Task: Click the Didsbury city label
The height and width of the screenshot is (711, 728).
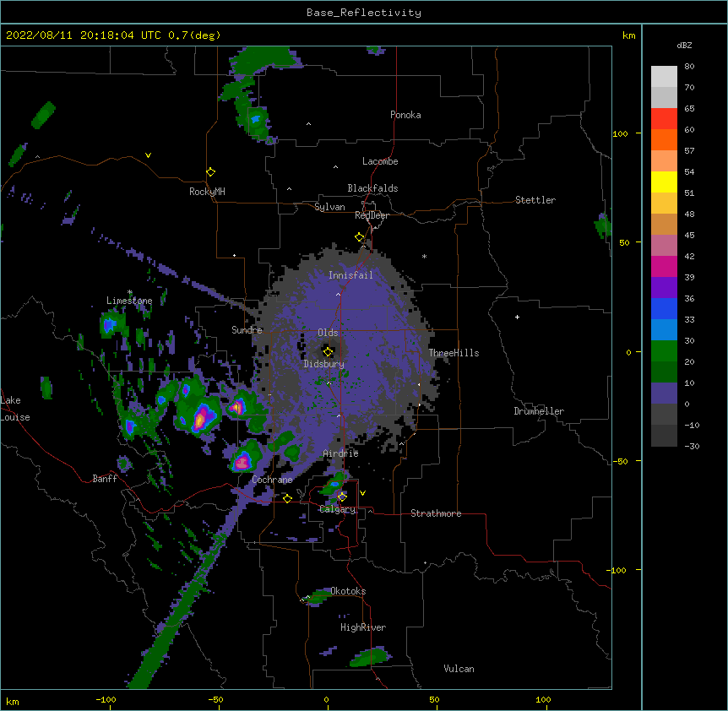Action: (x=323, y=364)
